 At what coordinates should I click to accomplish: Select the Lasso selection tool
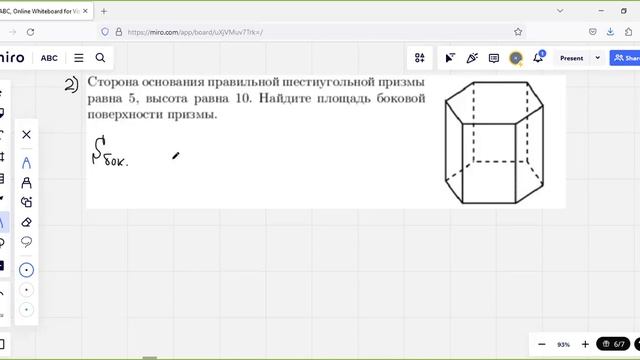pyautogui.click(x=27, y=242)
